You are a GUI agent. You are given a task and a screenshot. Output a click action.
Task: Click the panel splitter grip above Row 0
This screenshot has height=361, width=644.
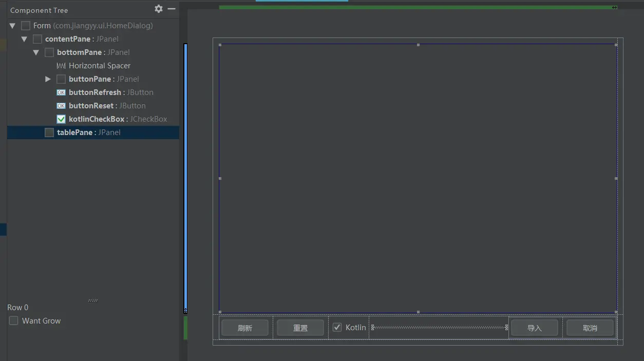(x=93, y=300)
